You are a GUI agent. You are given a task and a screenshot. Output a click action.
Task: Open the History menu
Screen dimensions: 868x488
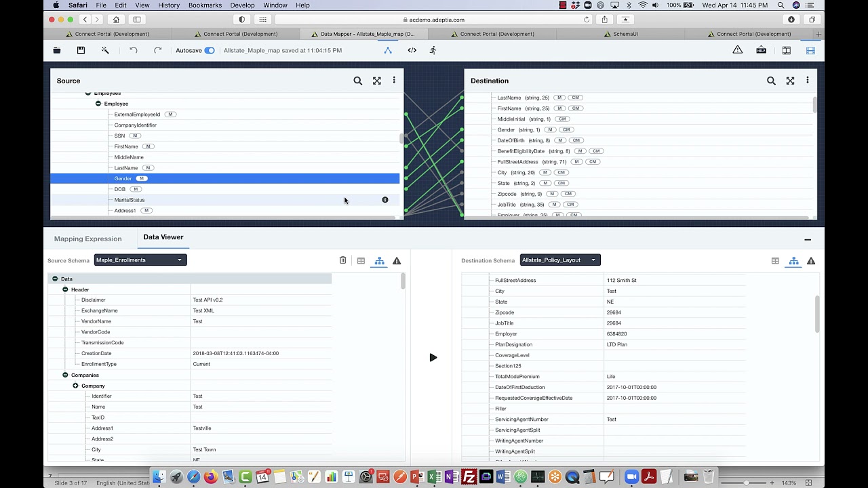point(169,5)
